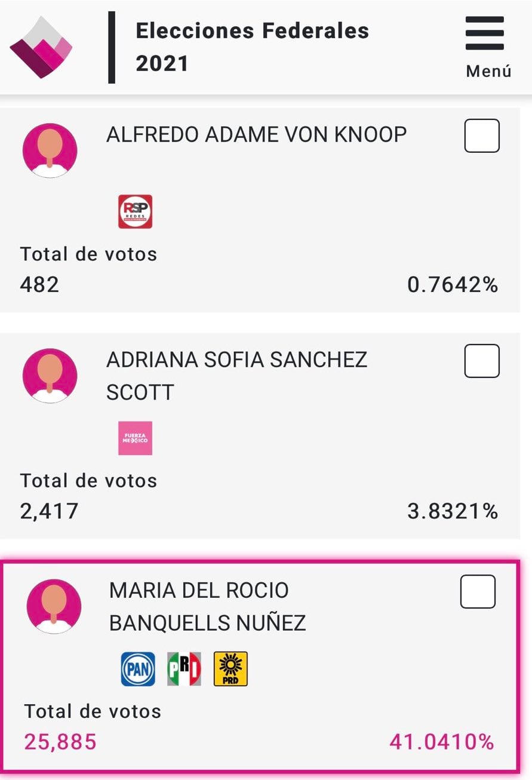Click the Fuerza por México party logo
This screenshot has height=780, width=532.
click(x=135, y=438)
